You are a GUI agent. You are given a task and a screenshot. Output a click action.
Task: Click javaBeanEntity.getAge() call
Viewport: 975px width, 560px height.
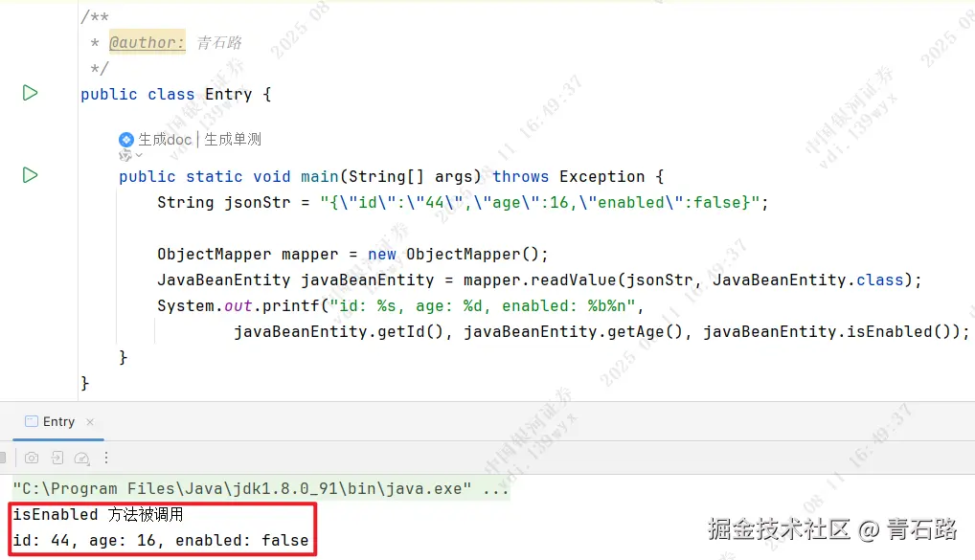(x=573, y=332)
